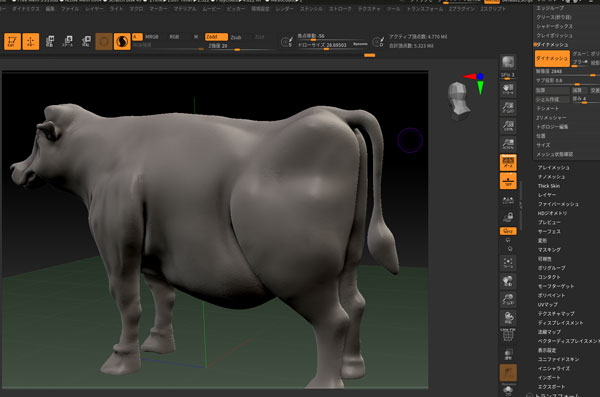Expand the トポロジー編集 section
The width and height of the screenshot is (600, 397).
tap(552, 127)
